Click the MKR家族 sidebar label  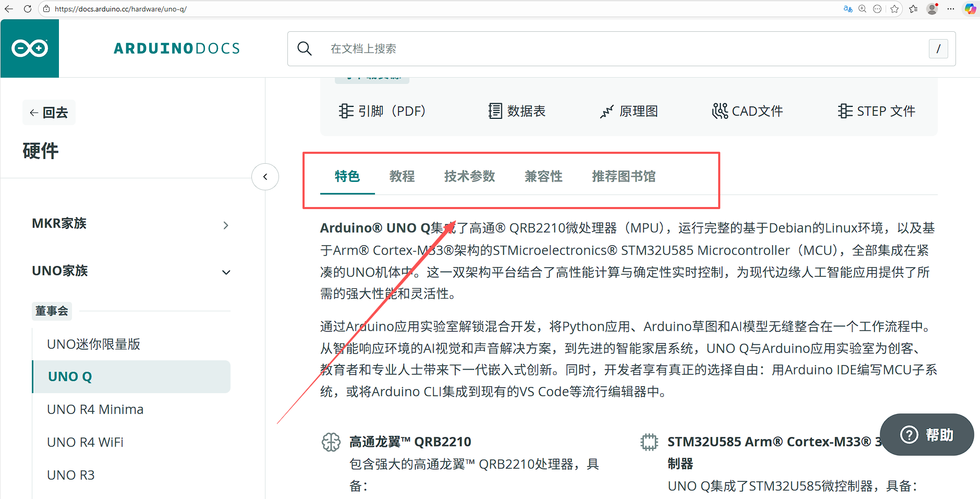coord(59,224)
